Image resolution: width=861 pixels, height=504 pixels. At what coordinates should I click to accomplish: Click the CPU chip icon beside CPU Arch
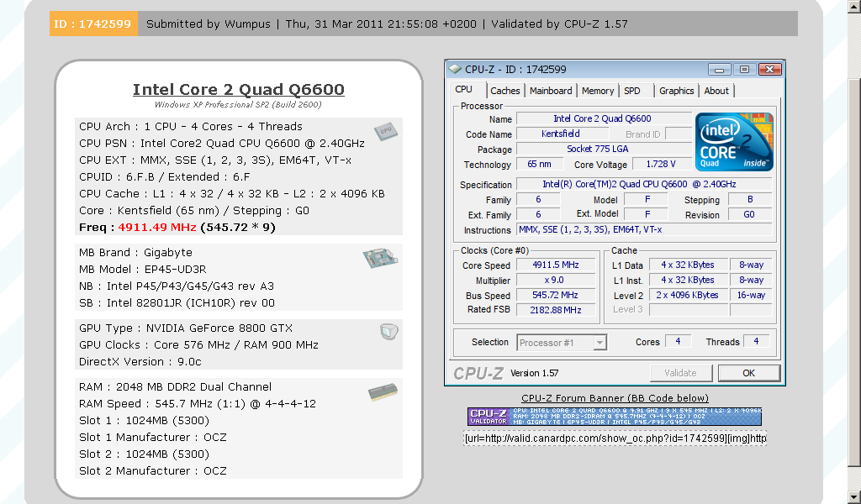click(x=385, y=131)
